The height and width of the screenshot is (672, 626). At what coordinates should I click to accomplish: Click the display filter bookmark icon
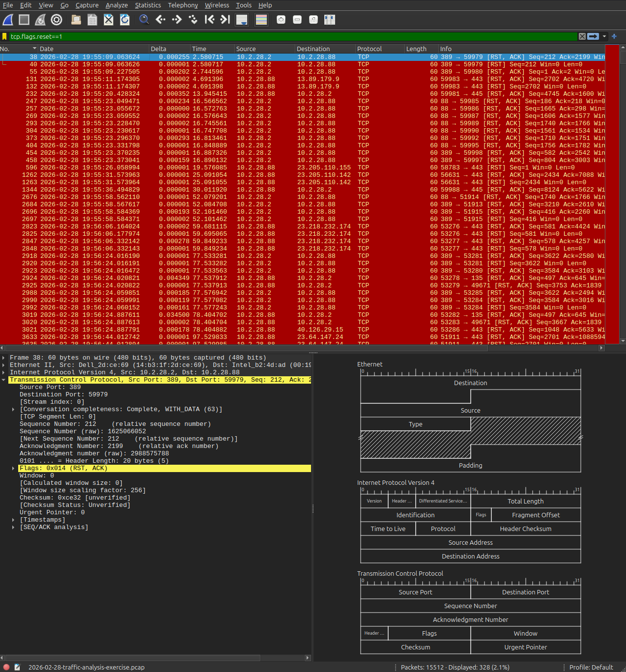pos(4,36)
